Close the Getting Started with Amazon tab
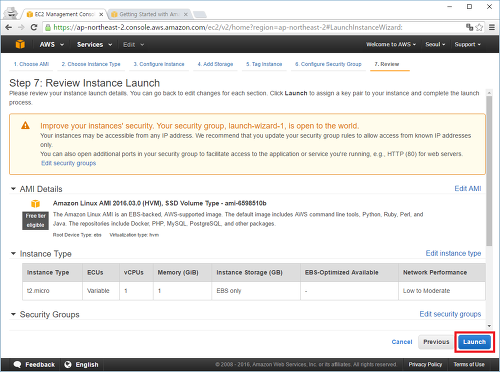500x372 pixels. (186, 14)
